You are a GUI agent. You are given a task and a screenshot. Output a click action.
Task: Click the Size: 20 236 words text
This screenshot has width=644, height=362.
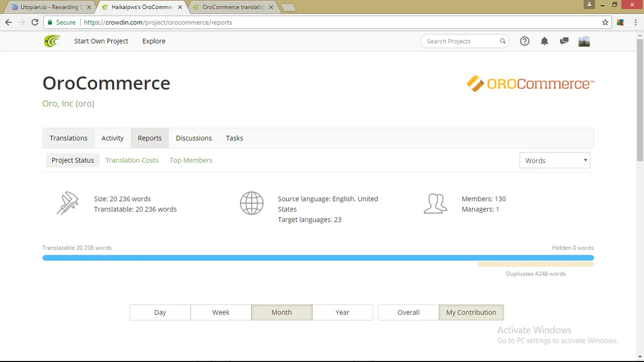click(x=122, y=199)
